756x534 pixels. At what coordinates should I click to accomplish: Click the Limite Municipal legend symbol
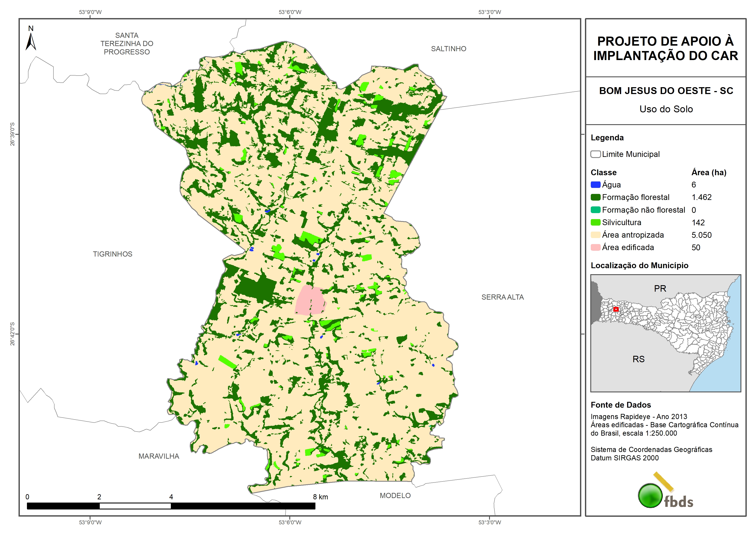click(595, 154)
